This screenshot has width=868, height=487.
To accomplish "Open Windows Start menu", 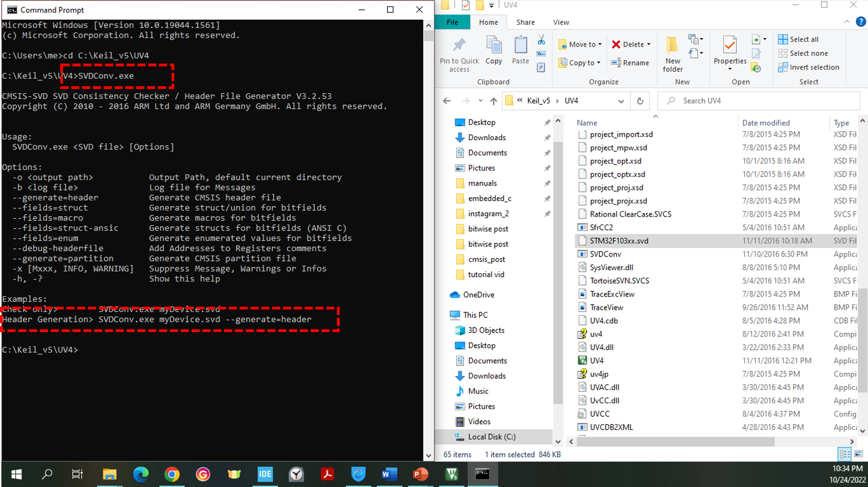I will click(16, 474).
